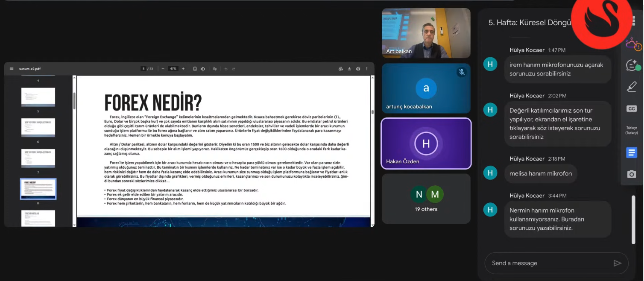
Task: Open PDF viewer more actions menu
Action: click(x=366, y=69)
